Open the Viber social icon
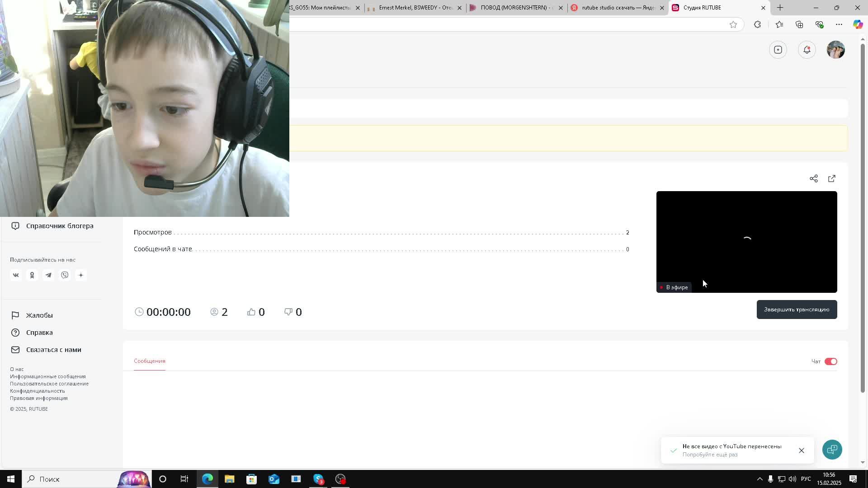Image resolution: width=868 pixels, height=488 pixels. coord(65,275)
